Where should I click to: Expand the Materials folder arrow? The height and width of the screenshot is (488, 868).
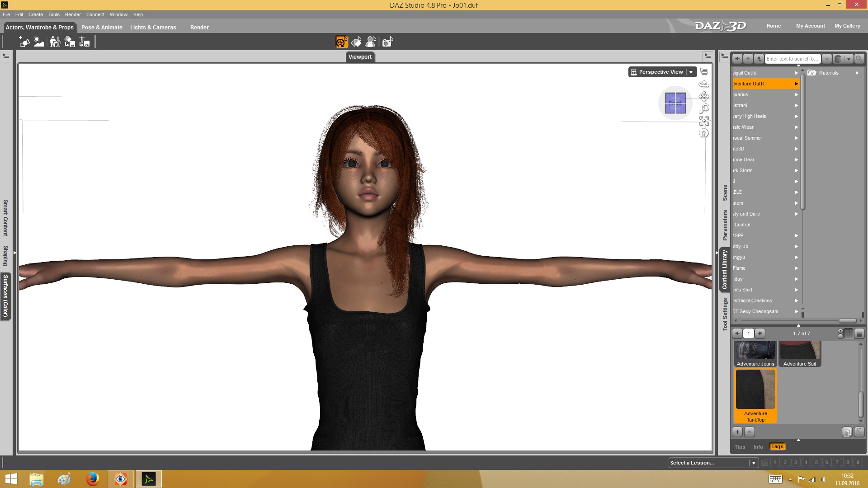[857, 73]
